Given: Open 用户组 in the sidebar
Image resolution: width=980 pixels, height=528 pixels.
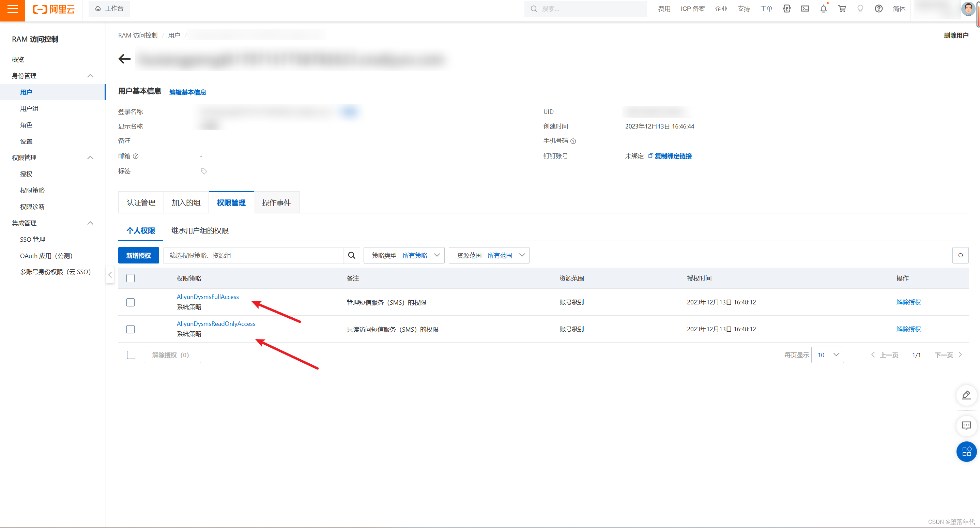Looking at the screenshot, I should [29, 108].
